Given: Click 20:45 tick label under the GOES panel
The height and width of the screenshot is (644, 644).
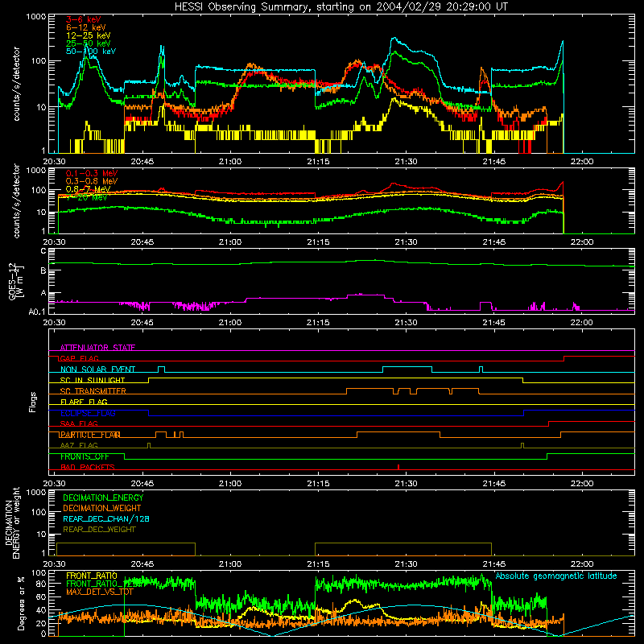Looking at the screenshot, I should 142,323.
